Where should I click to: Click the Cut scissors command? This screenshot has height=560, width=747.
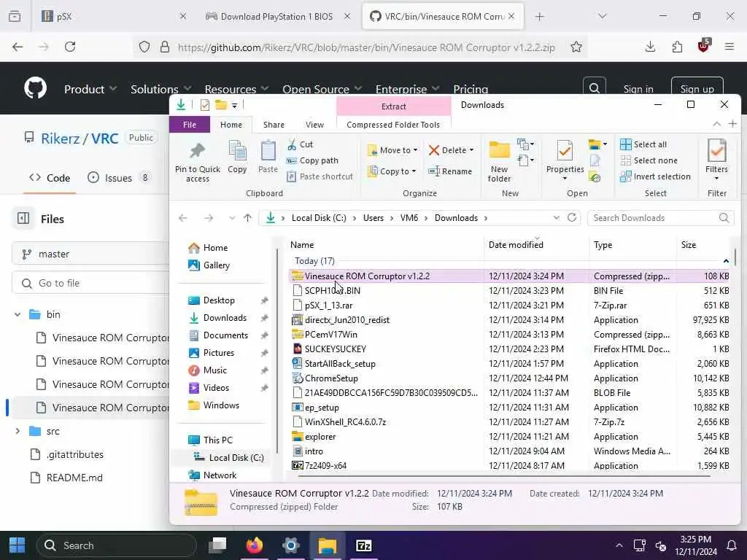[300, 144]
